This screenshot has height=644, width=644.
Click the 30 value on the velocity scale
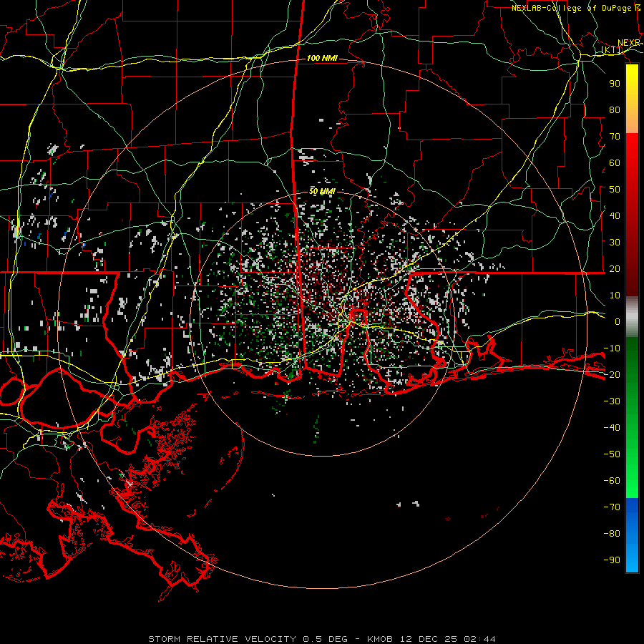(615, 243)
